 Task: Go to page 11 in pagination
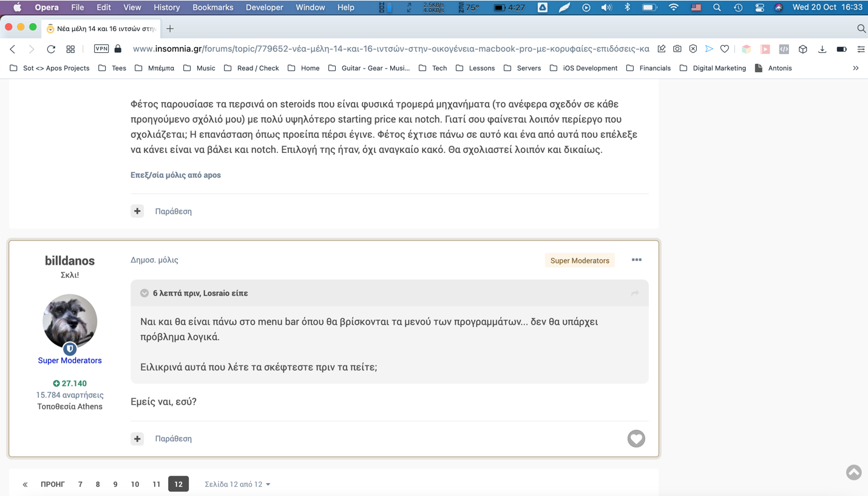(x=157, y=484)
